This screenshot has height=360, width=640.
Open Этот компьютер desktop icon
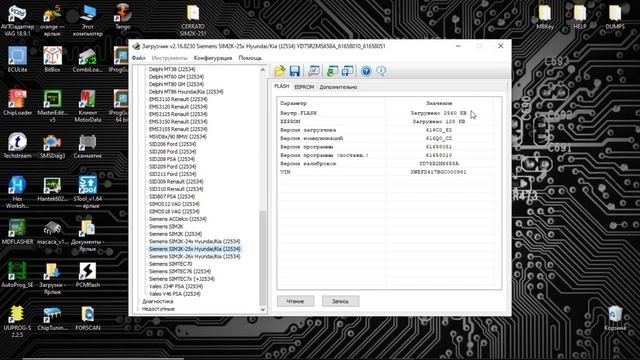(87, 20)
